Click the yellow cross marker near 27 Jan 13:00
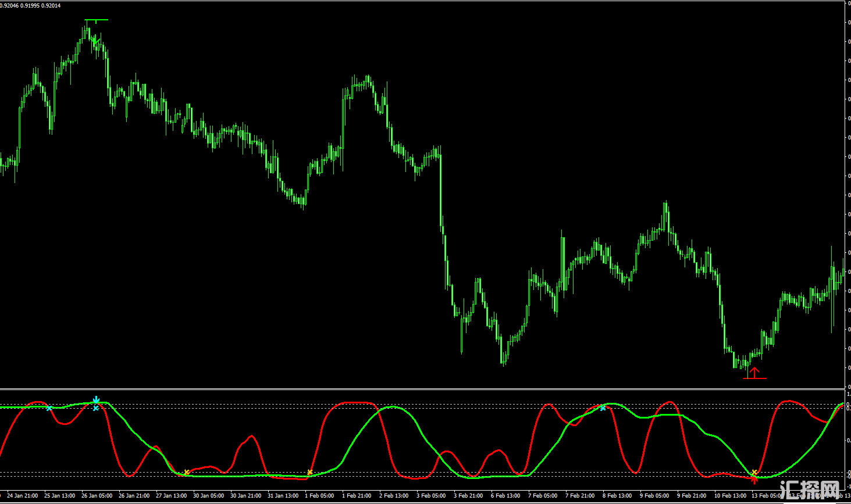The width and height of the screenshot is (851, 504). click(186, 472)
